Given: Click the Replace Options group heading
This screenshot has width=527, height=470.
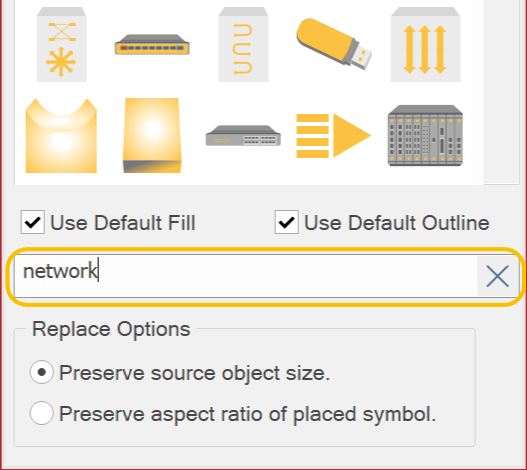Looking at the screenshot, I should [x=111, y=329].
